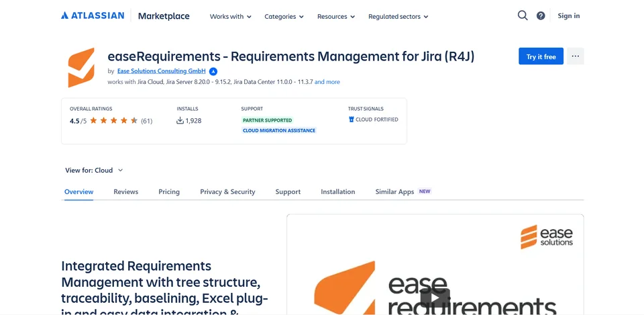The width and height of the screenshot is (644, 315).
Task: Switch to the Privacy & Security tab
Action: pyautogui.click(x=227, y=191)
